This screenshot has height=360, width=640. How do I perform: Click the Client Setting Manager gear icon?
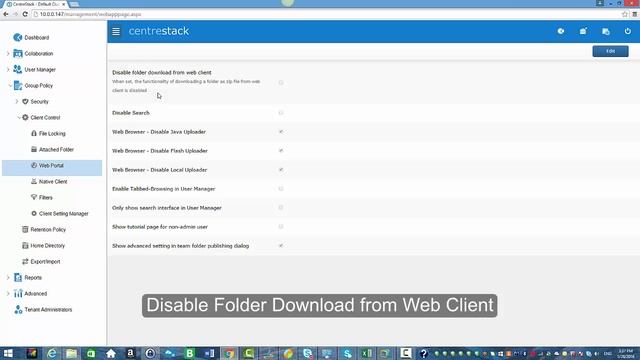[34, 213]
